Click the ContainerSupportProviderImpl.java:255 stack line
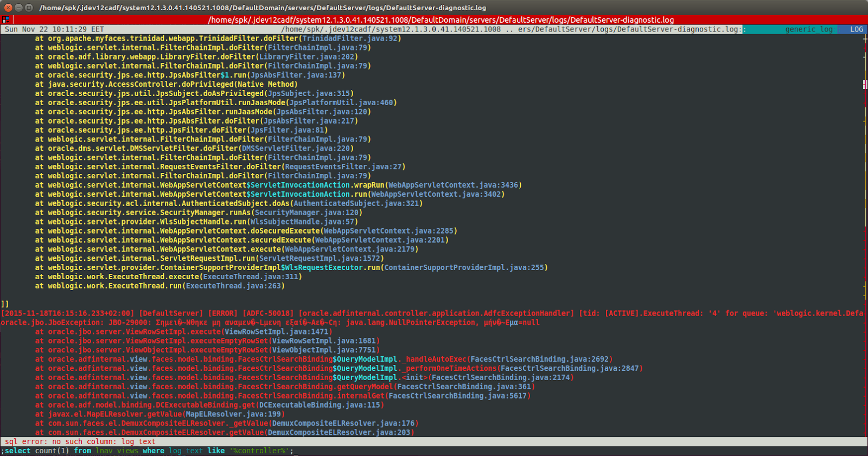 coord(291,268)
